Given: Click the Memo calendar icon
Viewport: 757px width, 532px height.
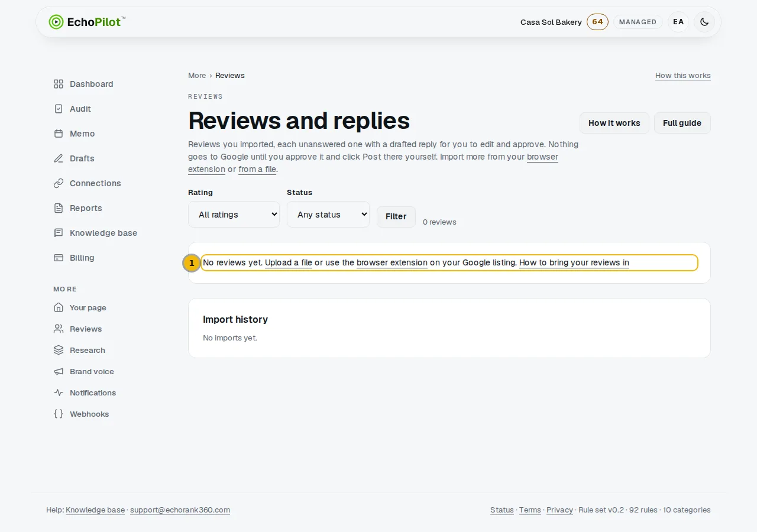Looking at the screenshot, I should [x=59, y=134].
